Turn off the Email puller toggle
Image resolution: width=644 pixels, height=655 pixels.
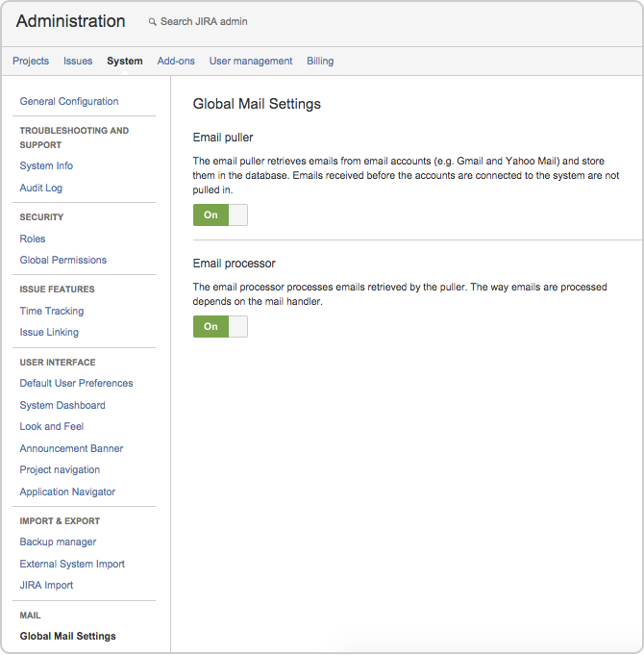pos(220,215)
